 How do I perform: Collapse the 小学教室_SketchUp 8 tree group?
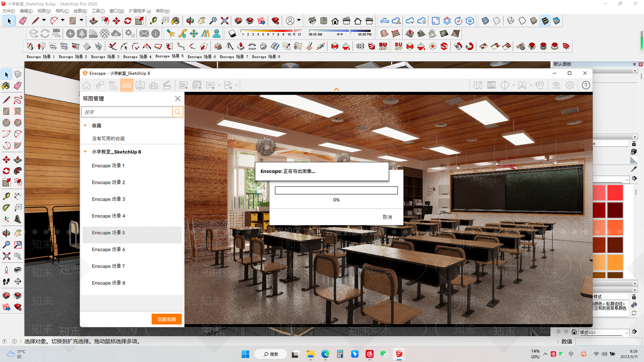tap(85, 152)
